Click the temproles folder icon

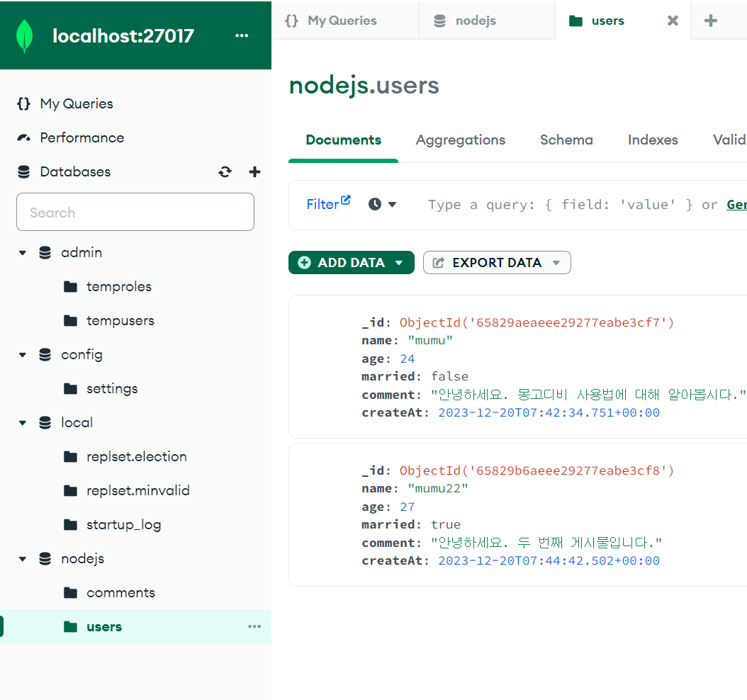[x=70, y=287]
